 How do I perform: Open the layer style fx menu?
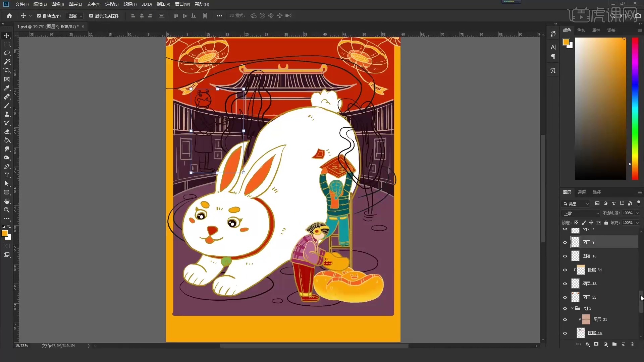point(587,344)
